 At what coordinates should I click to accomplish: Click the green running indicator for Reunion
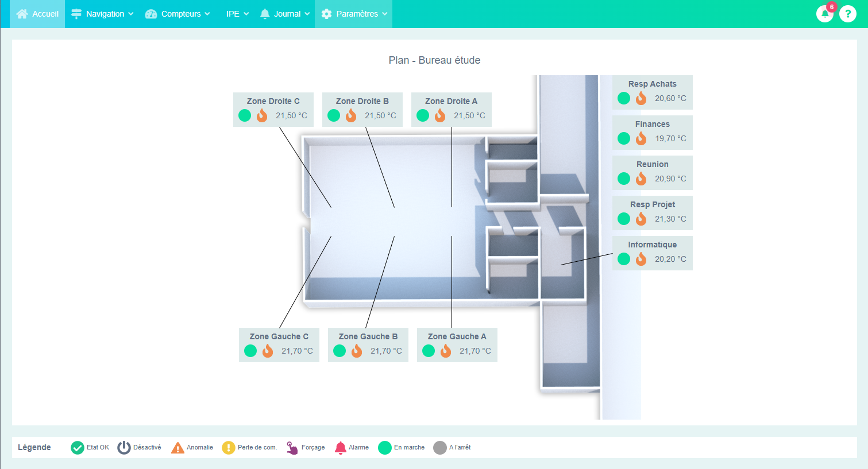tap(624, 179)
